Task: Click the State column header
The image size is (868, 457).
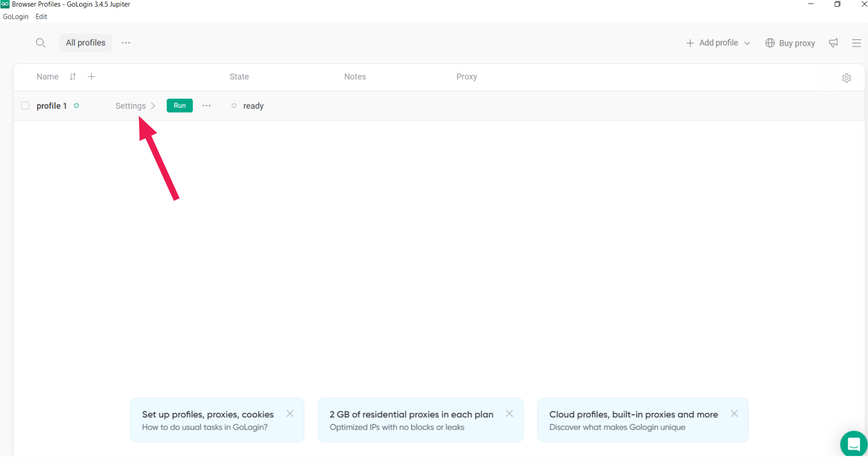Action: pos(239,77)
